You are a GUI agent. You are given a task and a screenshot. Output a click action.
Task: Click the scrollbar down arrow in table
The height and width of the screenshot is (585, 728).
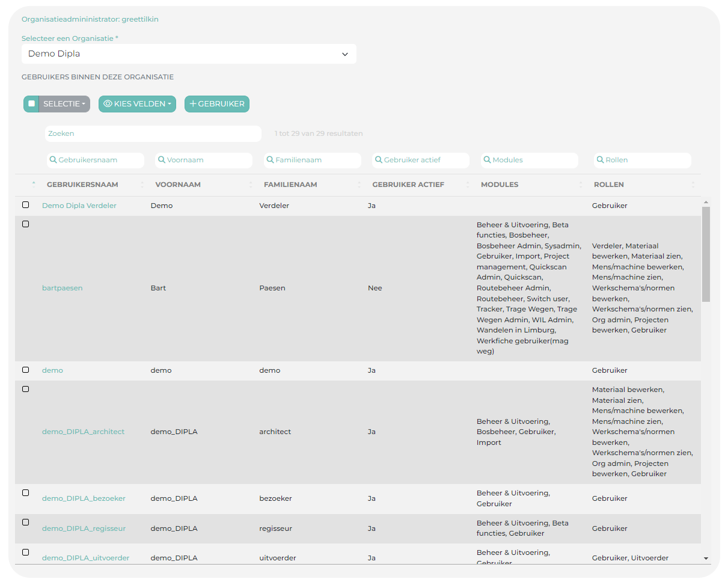(706, 559)
